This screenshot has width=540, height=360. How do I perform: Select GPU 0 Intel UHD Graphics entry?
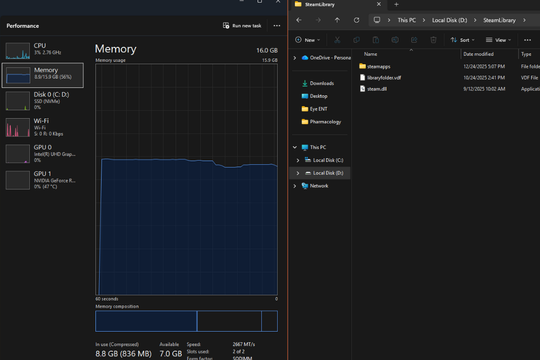click(43, 153)
